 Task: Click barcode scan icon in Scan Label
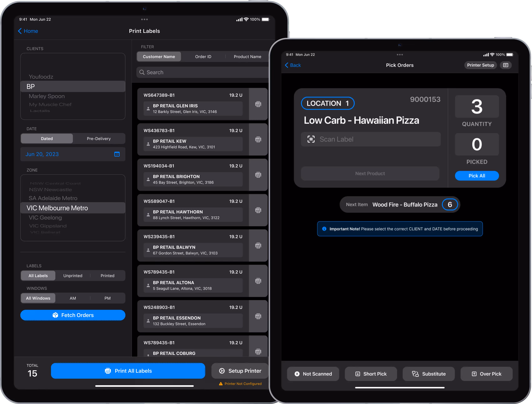click(311, 139)
